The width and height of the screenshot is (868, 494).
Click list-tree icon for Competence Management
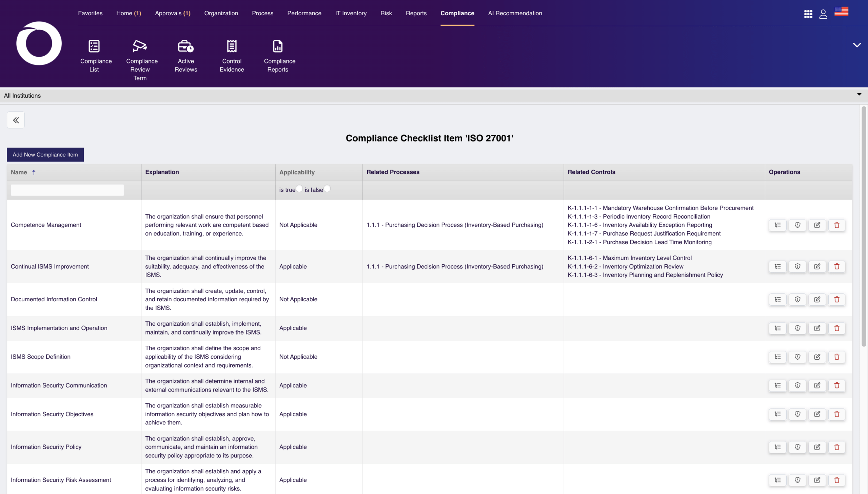click(778, 225)
